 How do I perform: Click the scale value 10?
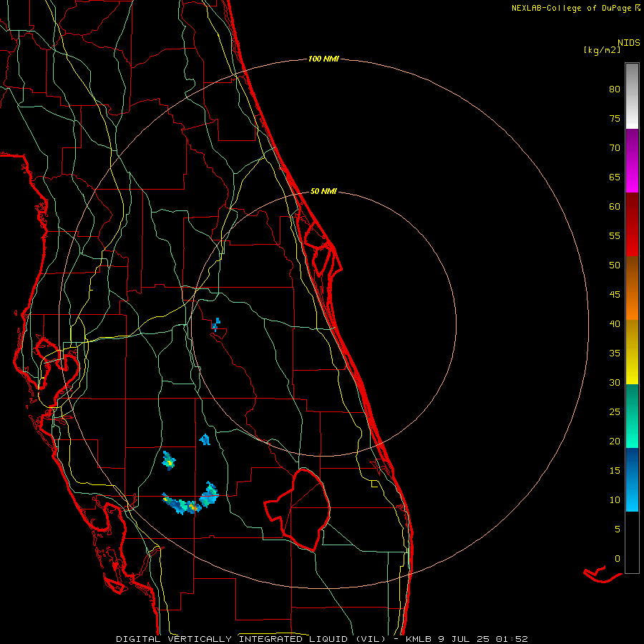point(615,500)
